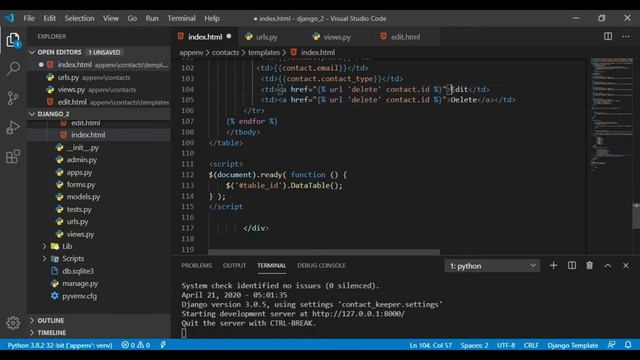Create a new terminal with plus icon
Screen dimensions: 640x360
[553, 266]
